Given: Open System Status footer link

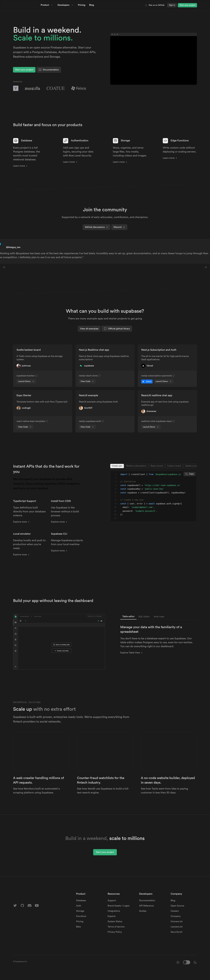Looking at the screenshot, I should pyautogui.click(x=115, y=921).
